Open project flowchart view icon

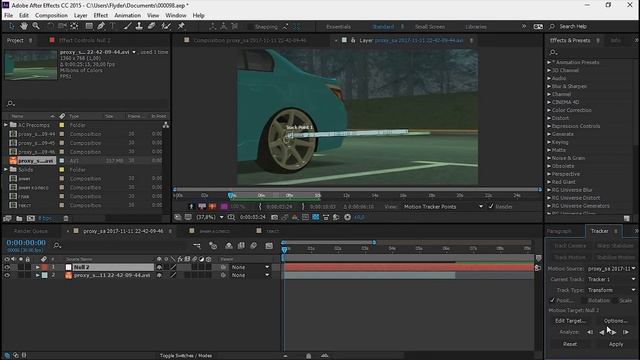(x=166, y=125)
